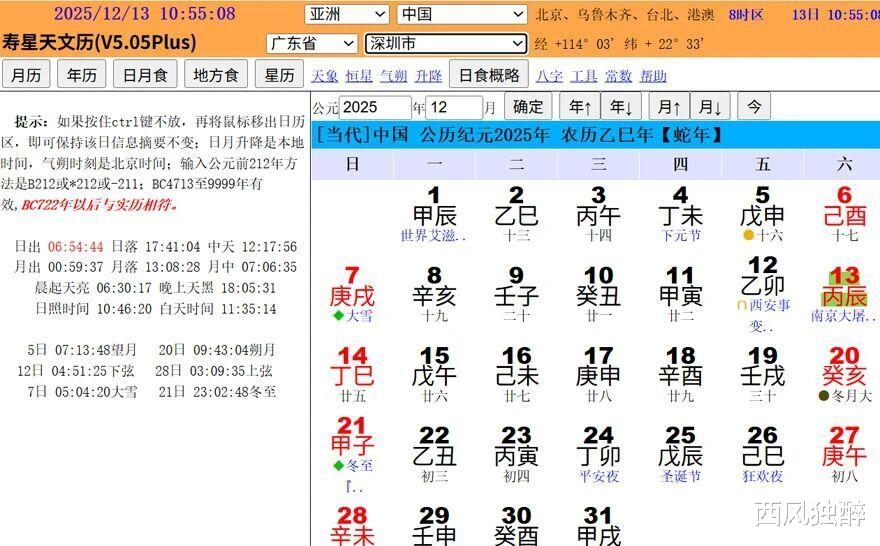Select December 10 癸丑 in calendar
Screen dimensions: 880x546
pos(598,293)
